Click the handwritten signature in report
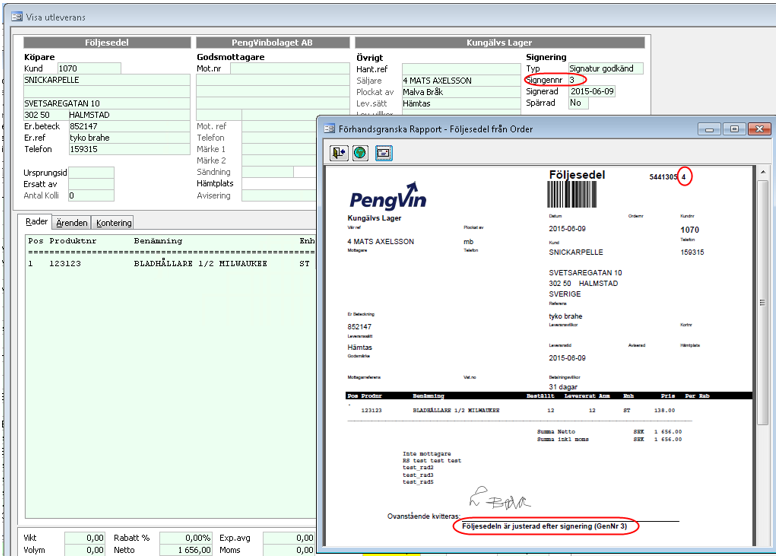 coord(499,499)
